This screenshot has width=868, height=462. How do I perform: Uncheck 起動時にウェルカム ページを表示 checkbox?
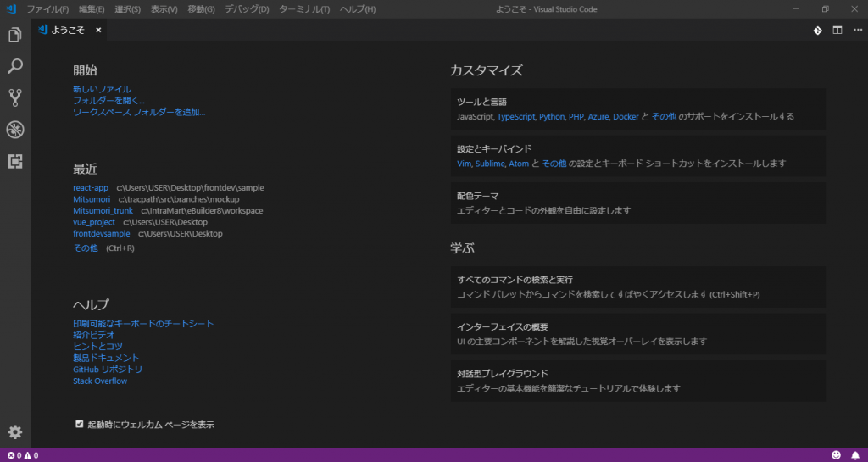(x=79, y=424)
